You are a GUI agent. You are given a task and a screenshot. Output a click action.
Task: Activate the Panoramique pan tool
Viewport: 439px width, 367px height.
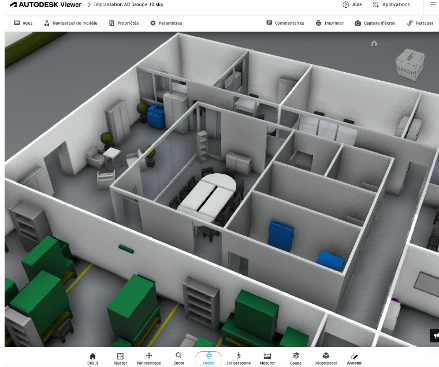tap(149, 359)
